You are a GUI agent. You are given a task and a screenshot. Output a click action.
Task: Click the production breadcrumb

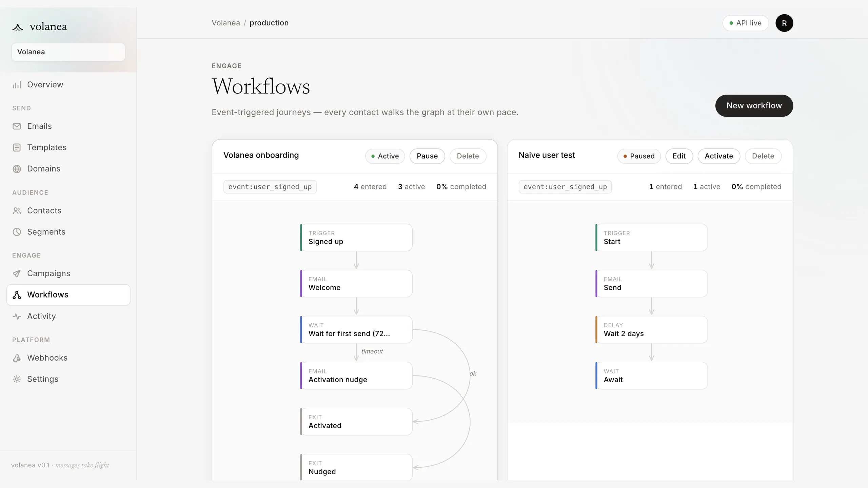click(x=269, y=23)
